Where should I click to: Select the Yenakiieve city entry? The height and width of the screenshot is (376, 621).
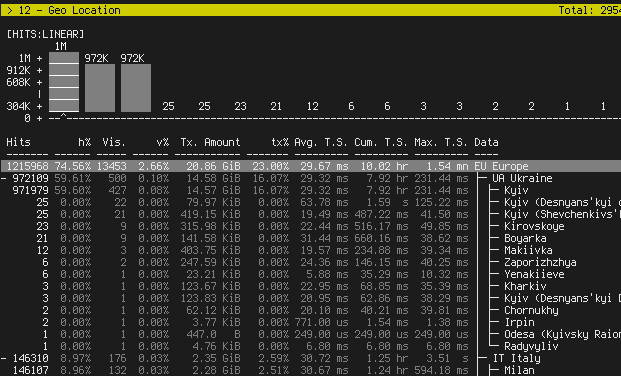[x=534, y=274]
